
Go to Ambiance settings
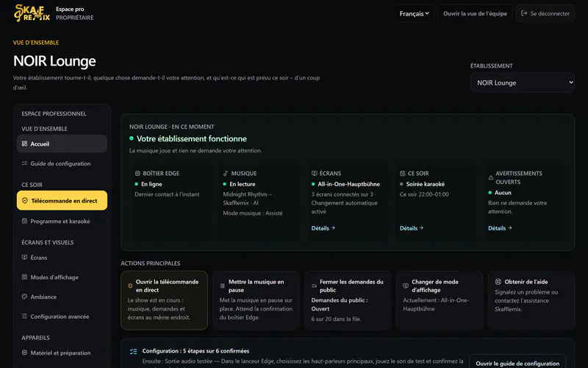(62, 297)
